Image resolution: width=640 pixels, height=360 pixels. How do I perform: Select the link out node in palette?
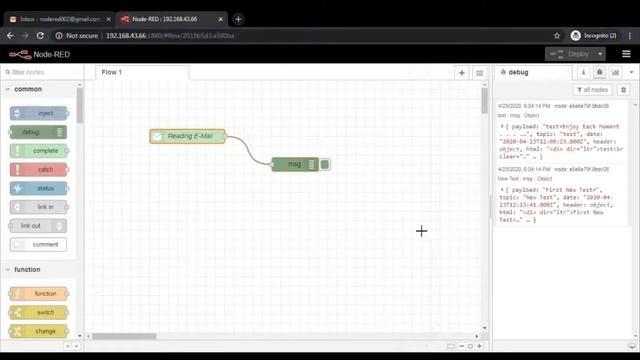click(x=38, y=226)
